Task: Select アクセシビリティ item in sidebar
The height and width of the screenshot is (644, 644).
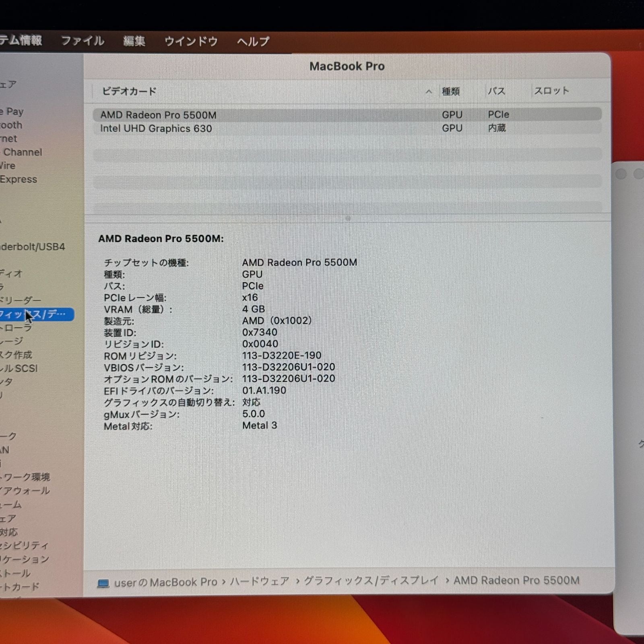Action: coord(24,546)
